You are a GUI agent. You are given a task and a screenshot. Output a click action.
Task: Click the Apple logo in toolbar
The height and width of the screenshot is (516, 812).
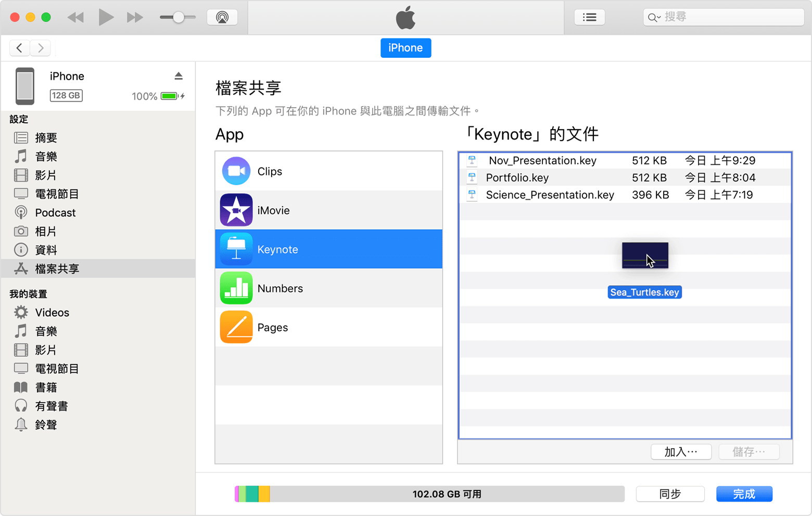point(405,18)
